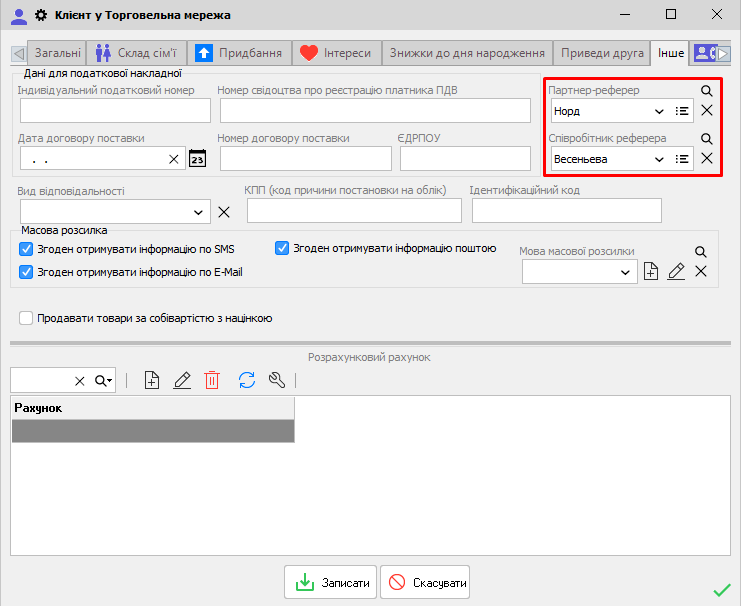This screenshot has width=741, height=606.
Task: Open the Інтереси tab
Action: click(x=336, y=53)
